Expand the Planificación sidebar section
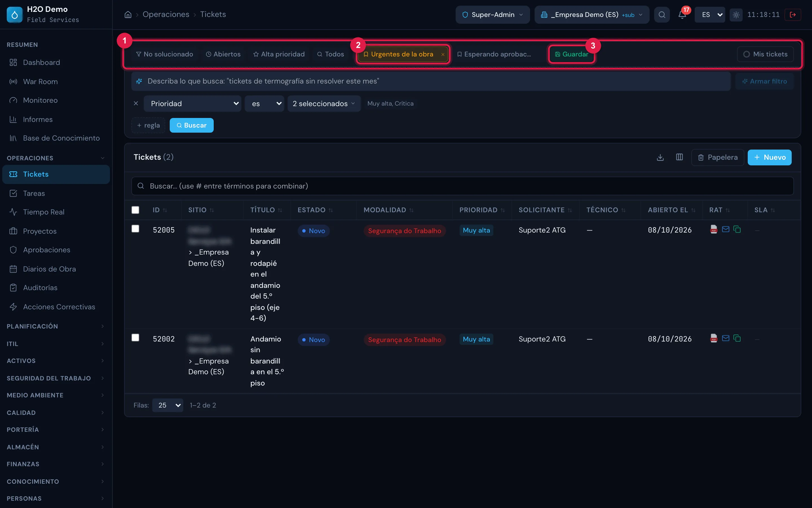 click(x=56, y=326)
